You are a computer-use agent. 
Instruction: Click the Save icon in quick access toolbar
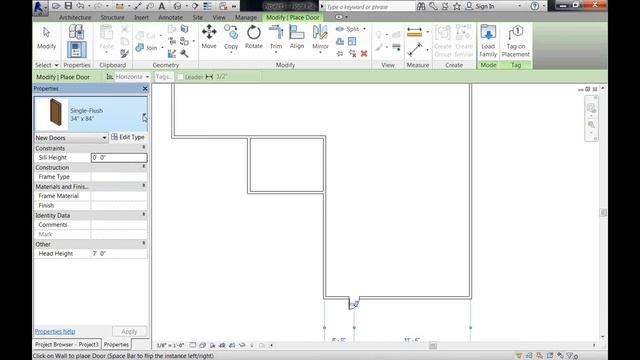pos(68,6)
